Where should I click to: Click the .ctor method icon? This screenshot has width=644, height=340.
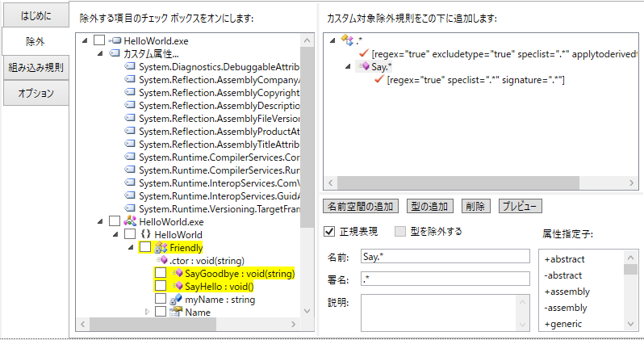coord(161,260)
